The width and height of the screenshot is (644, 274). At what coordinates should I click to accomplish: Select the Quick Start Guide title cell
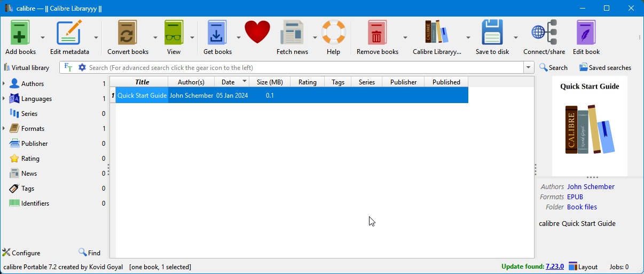(x=142, y=96)
